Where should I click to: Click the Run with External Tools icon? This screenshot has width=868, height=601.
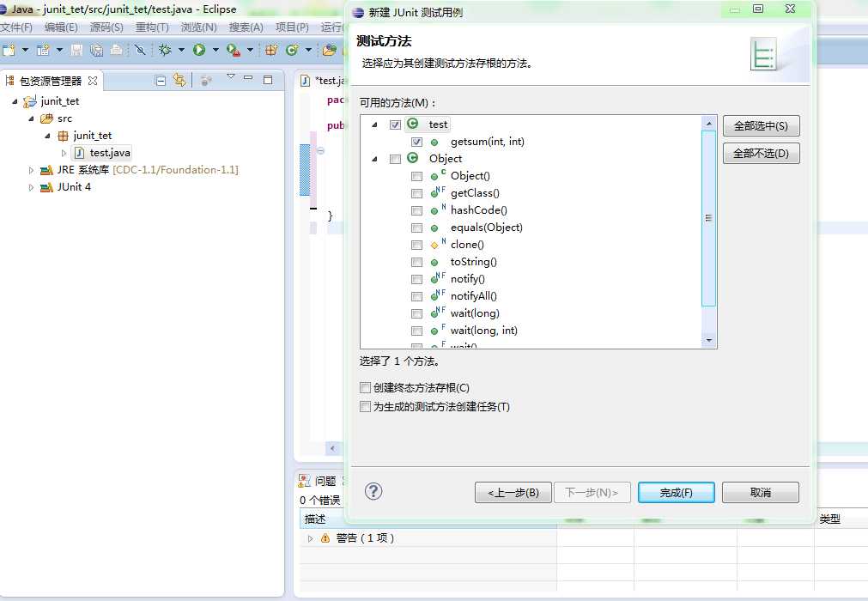click(x=233, y=51)
